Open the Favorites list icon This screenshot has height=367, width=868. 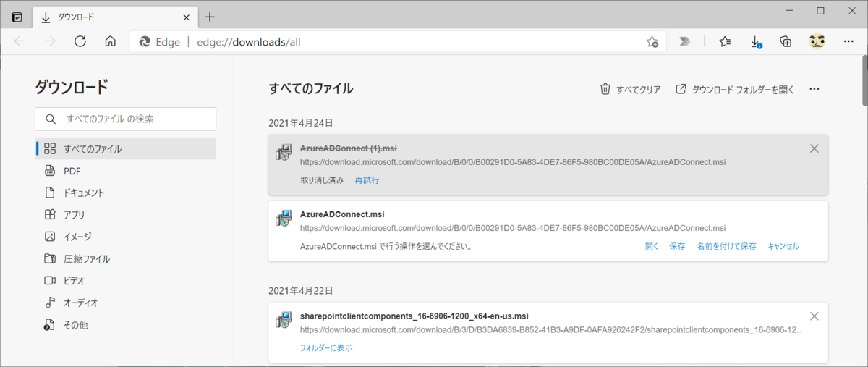pos(725,41)
